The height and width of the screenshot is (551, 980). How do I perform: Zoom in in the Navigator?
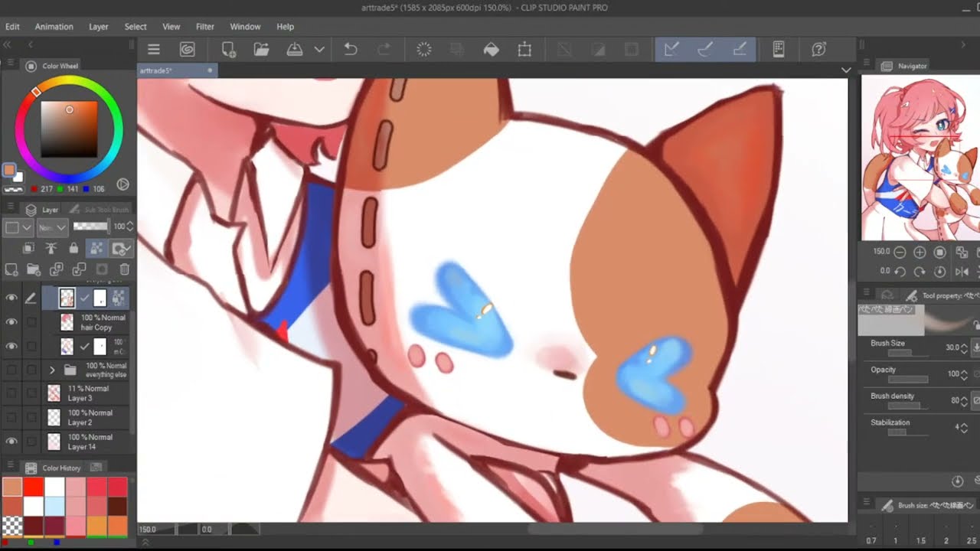coord(920,252)
